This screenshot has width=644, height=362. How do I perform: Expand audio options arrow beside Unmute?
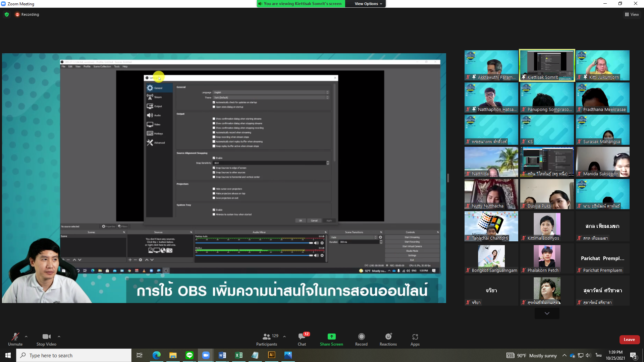(26, 337)
